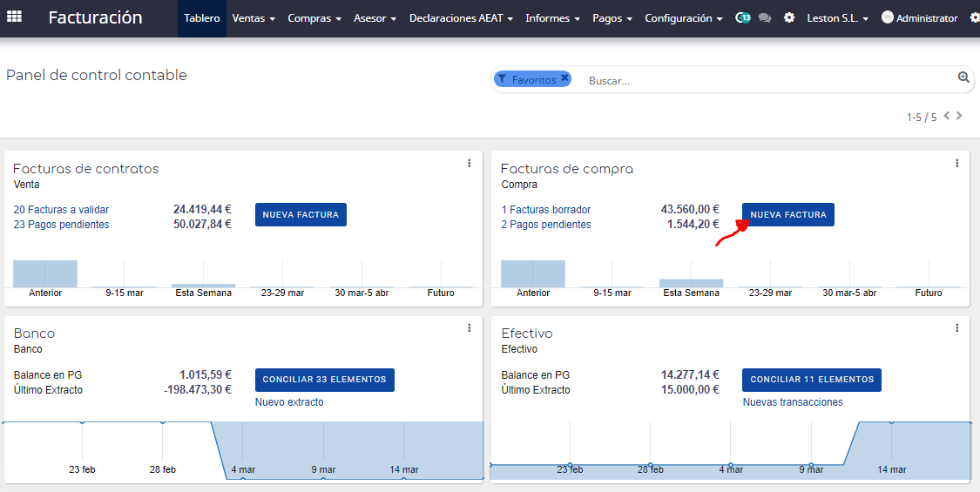
Task: Click the Administrator user avatar
Action: tap(887, 17)
